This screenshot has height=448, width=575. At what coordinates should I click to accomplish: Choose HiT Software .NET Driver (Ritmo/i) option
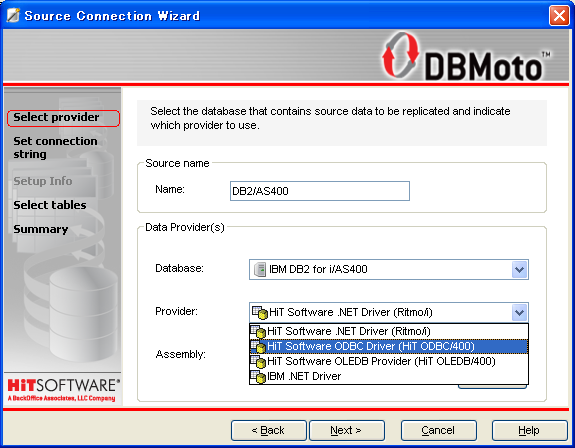pos(389,331)
